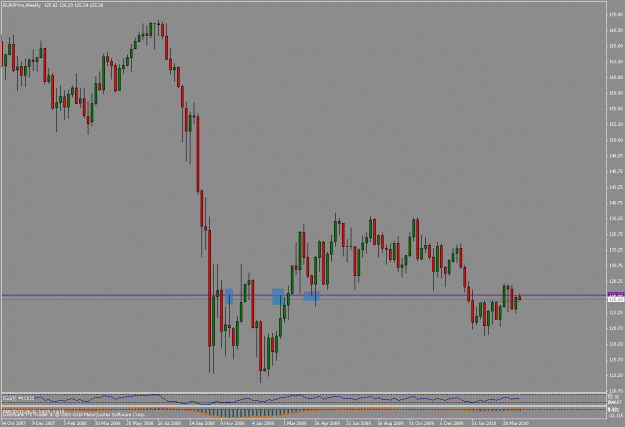Click the MetaQuotes Software Corp. copyright text
Screen dimensions: 625x427
[74, 414]
